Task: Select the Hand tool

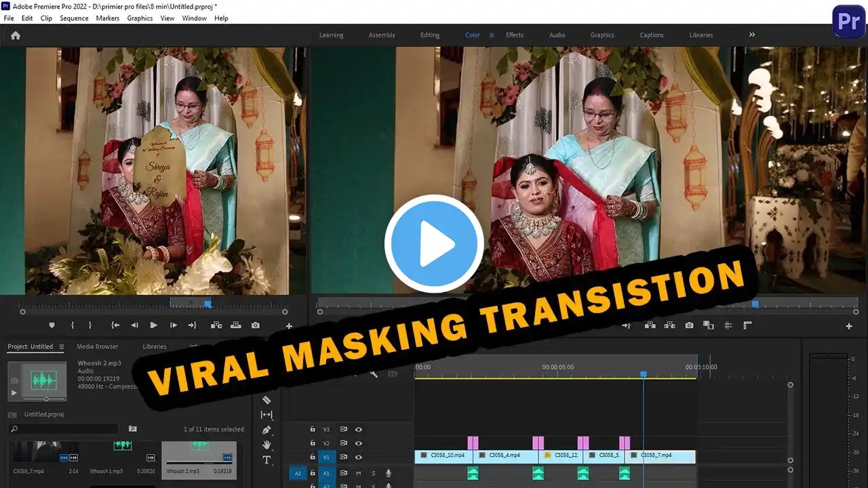Action: pos(267,445)
